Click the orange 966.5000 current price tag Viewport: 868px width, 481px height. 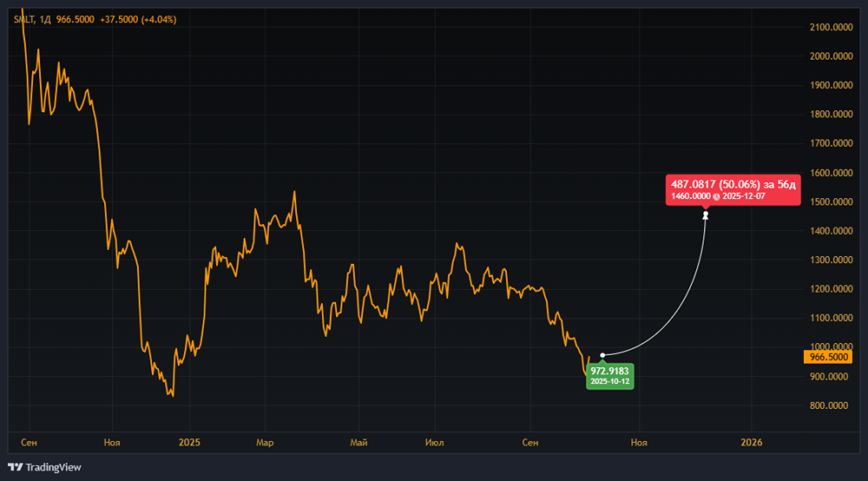point(828,357)
